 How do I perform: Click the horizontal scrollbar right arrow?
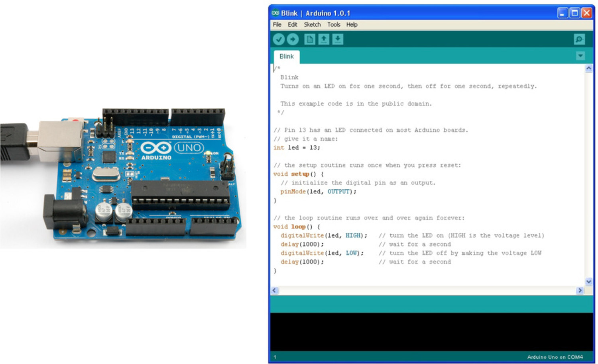pyautogui.click(x=580, y=290)
